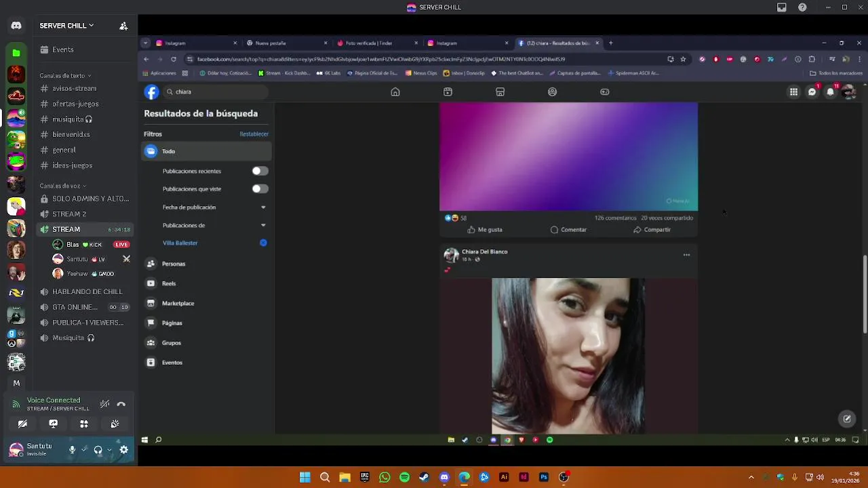Viewport: 868px width, 488px height.
Task: Open Discord soundboard icon
Action: coord(115,424)
